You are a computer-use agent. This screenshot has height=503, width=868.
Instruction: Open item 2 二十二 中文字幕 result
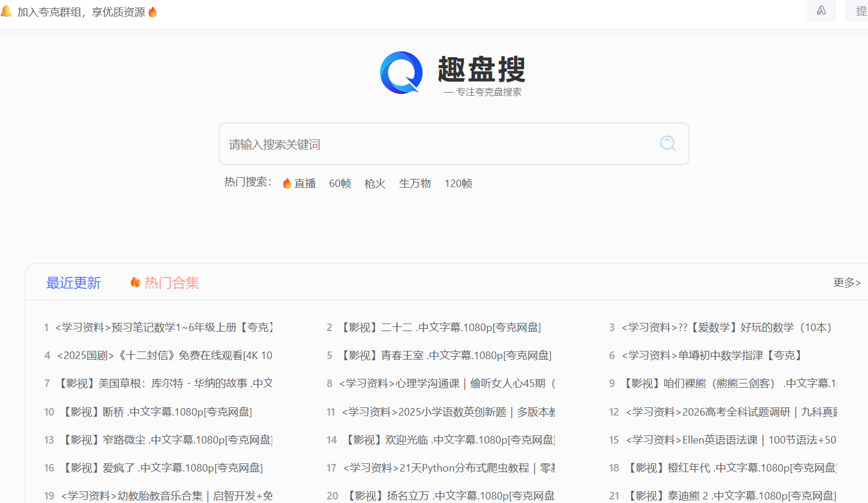click(x=441, y=328)
